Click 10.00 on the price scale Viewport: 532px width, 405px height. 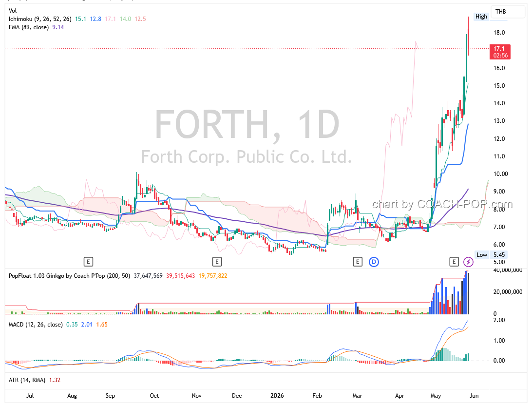click(500, 174)
